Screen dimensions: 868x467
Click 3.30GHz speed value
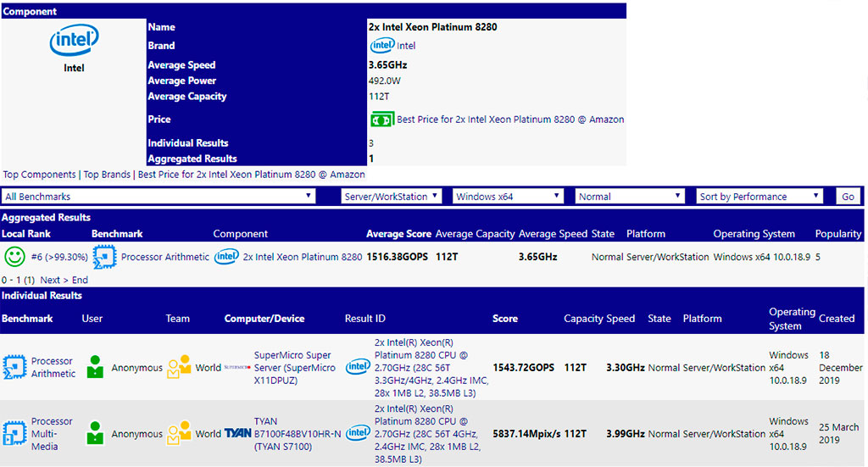pyautogui.click(x=625, y=367)
